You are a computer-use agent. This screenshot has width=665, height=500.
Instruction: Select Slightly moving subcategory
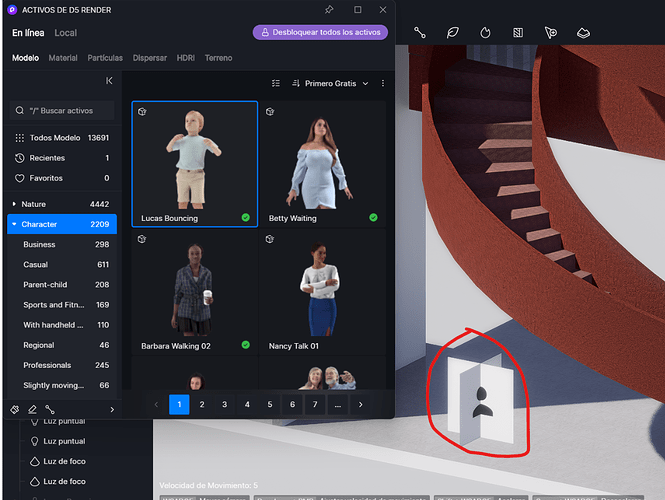62,385
